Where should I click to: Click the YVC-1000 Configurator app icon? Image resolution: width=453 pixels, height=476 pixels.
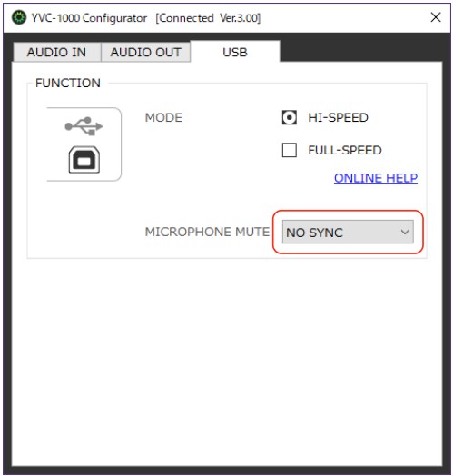coord(19,18)
